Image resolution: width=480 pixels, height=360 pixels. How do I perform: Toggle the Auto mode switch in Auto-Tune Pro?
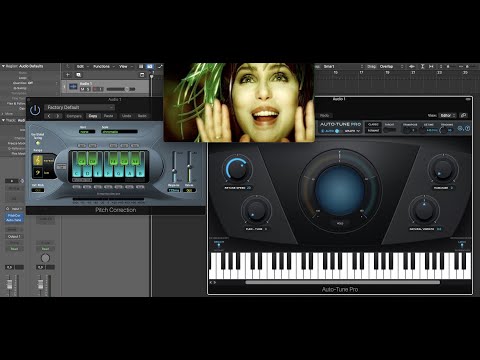click(x=337, y=131)
